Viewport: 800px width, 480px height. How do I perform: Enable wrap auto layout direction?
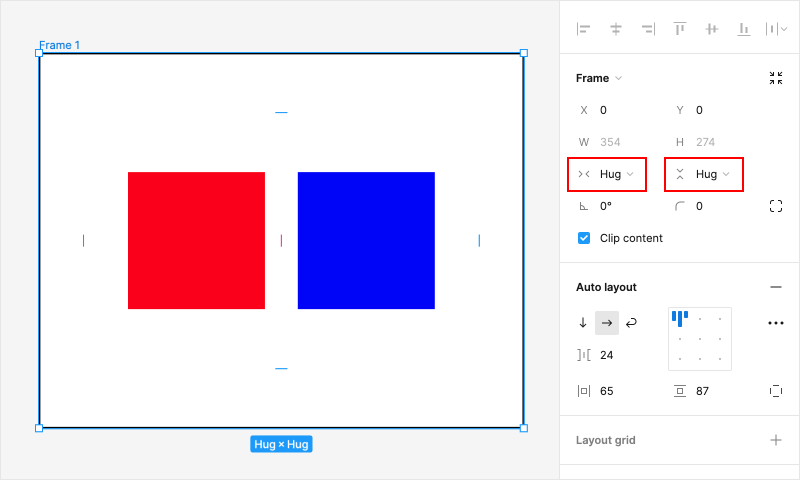631,323
